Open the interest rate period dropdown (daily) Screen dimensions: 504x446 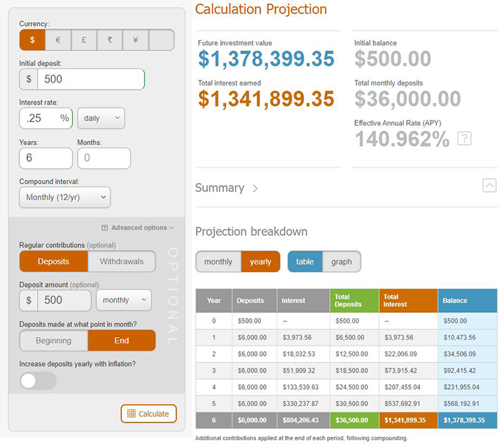(x=101, y=118)
